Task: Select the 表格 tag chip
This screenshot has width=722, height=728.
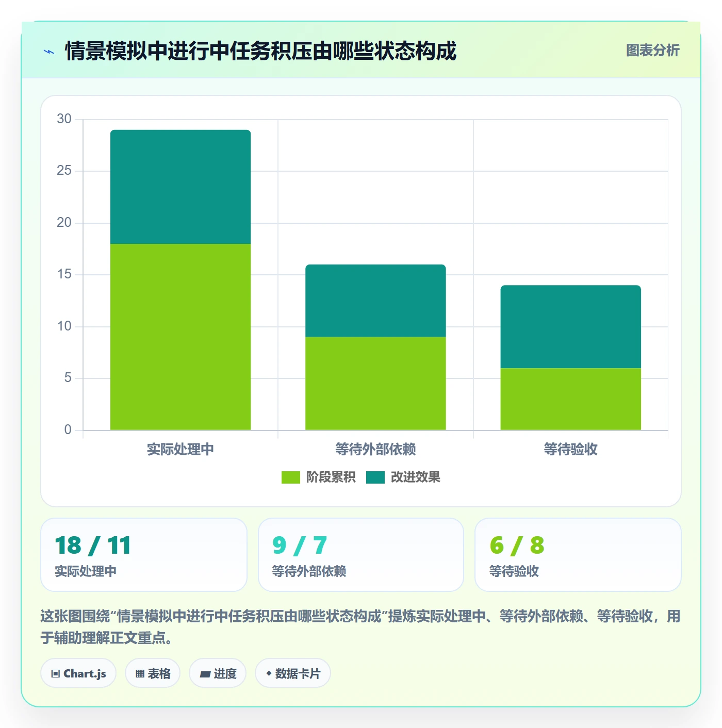Action: (153, 673)
